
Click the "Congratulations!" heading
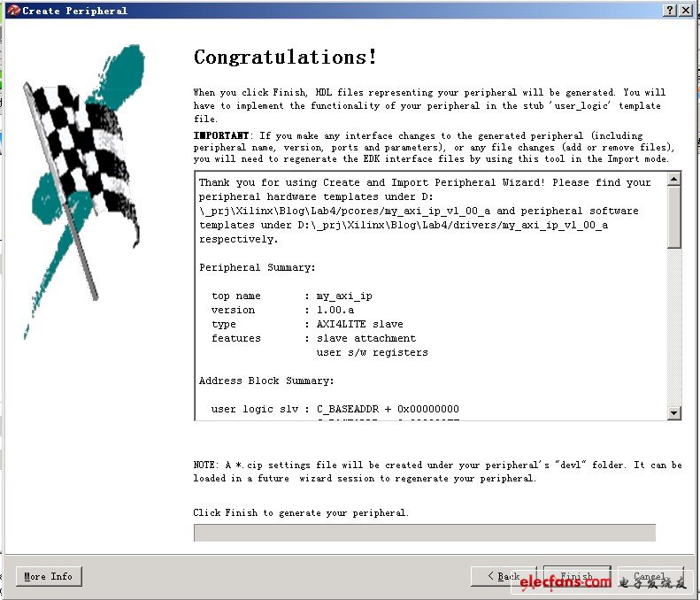point(285,58)
